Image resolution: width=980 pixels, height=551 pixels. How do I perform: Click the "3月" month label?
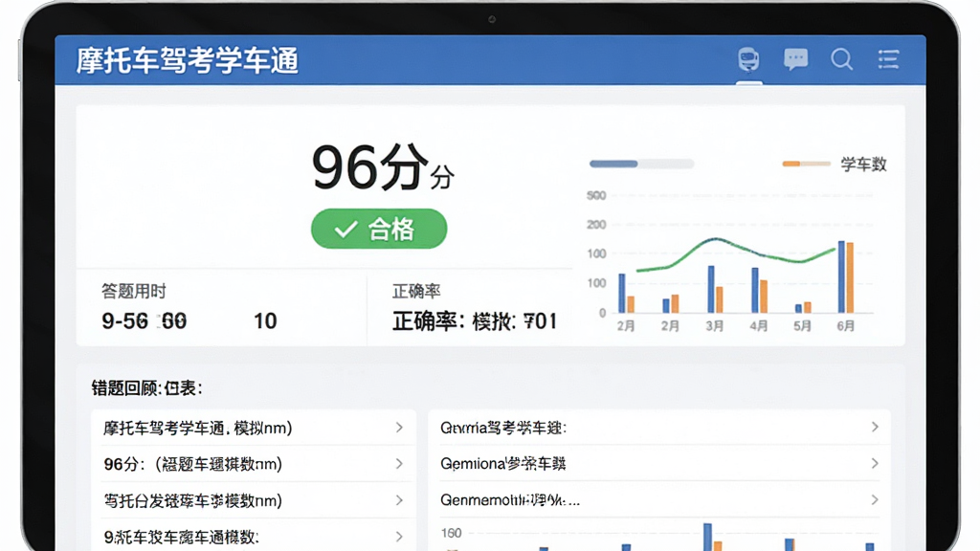point(714,326)
